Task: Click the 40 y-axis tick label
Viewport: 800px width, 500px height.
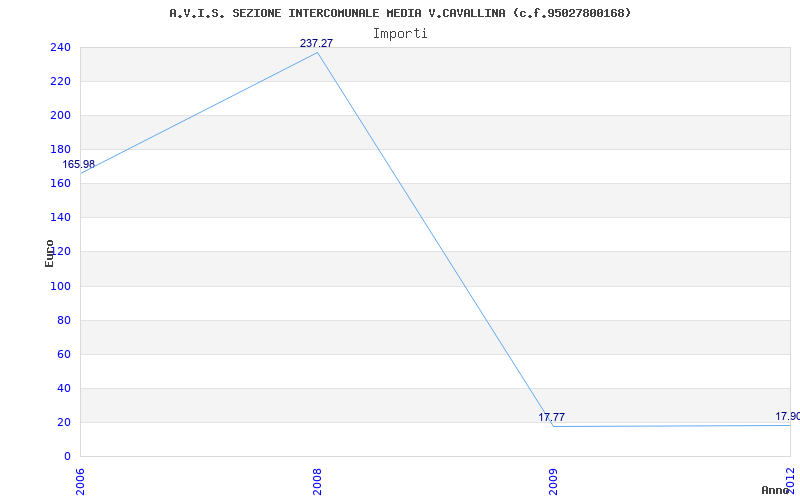Action: click(64, 388)
